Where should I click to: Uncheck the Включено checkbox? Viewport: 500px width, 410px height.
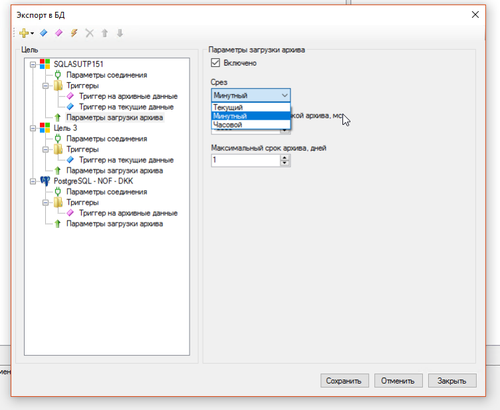215,63
